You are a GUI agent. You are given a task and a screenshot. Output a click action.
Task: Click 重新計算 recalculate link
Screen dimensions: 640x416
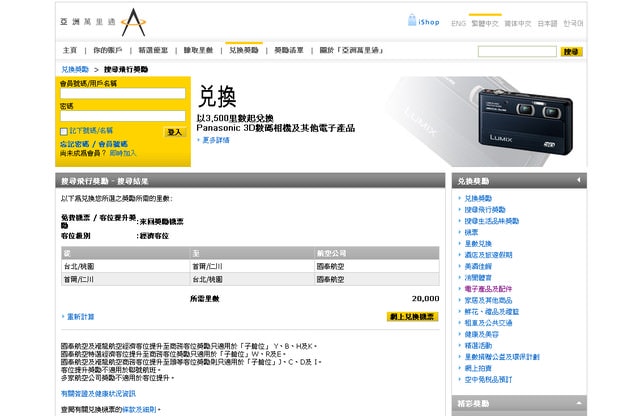point(80,317)
